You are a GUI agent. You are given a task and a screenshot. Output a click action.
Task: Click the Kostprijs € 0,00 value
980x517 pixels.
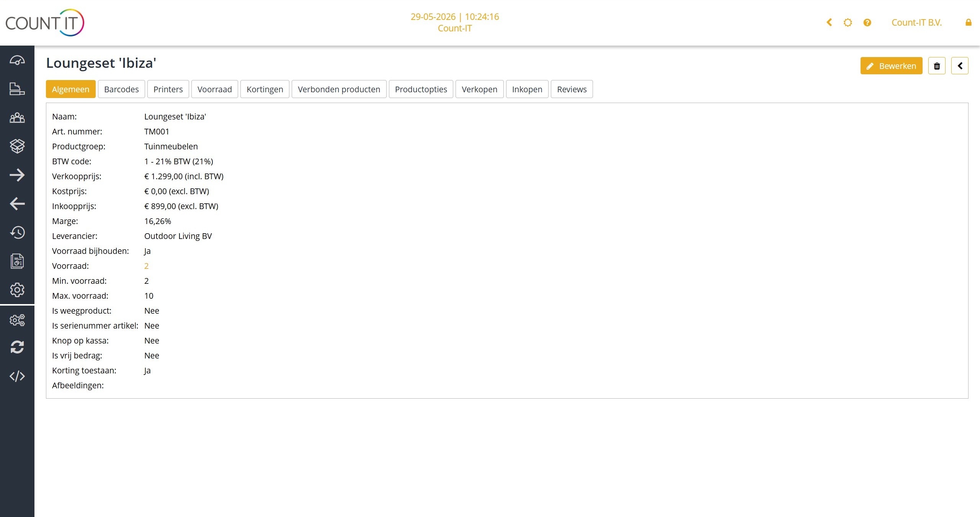click(x=176, y=191)
